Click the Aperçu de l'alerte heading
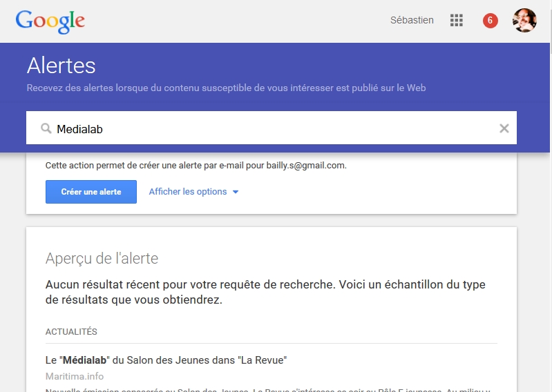Viewport: 552px width, 392px height. click(102, 258)
